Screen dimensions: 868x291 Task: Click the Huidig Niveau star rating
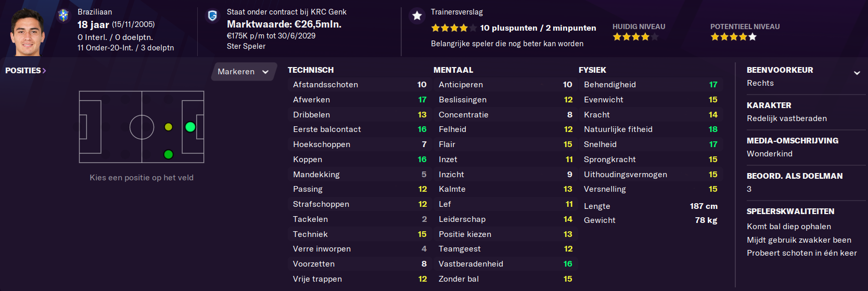click(x=635, y=37)
